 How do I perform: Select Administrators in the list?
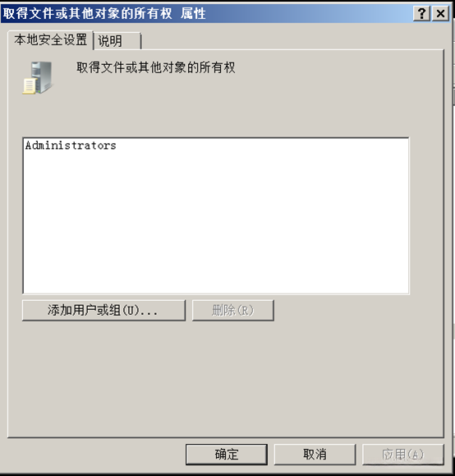pyautogui.click(x=71, y=146)
